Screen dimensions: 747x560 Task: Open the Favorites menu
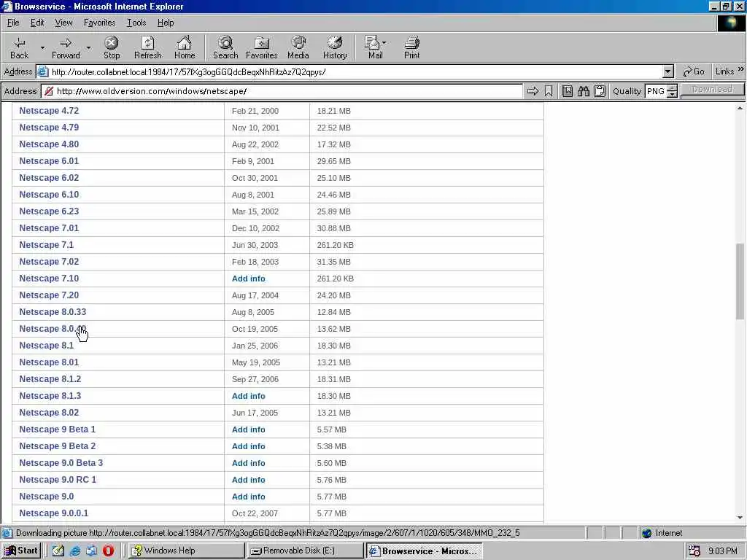click(99, 23)
